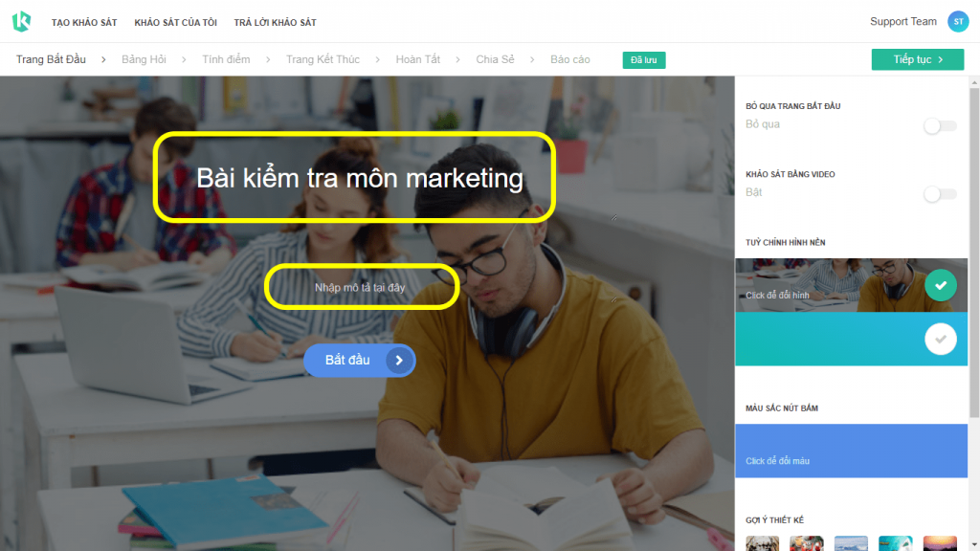
Task: Go to the Báo cáo step
Action: pyautogui.click(x=570, y=59)
